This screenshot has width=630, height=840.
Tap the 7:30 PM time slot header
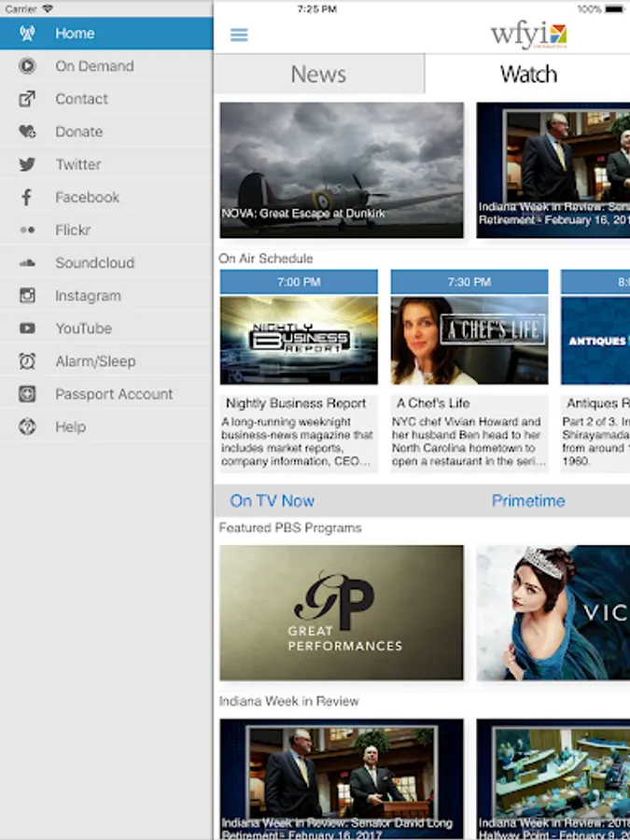click(x=469, y=282)
